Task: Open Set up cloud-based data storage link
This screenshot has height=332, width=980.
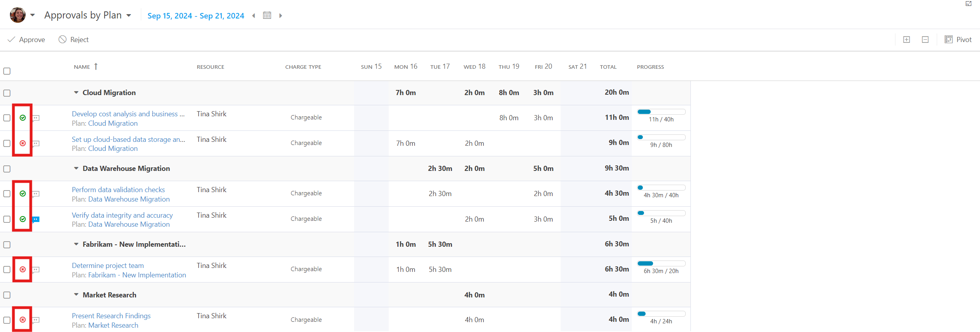Action: click(128, 139)
